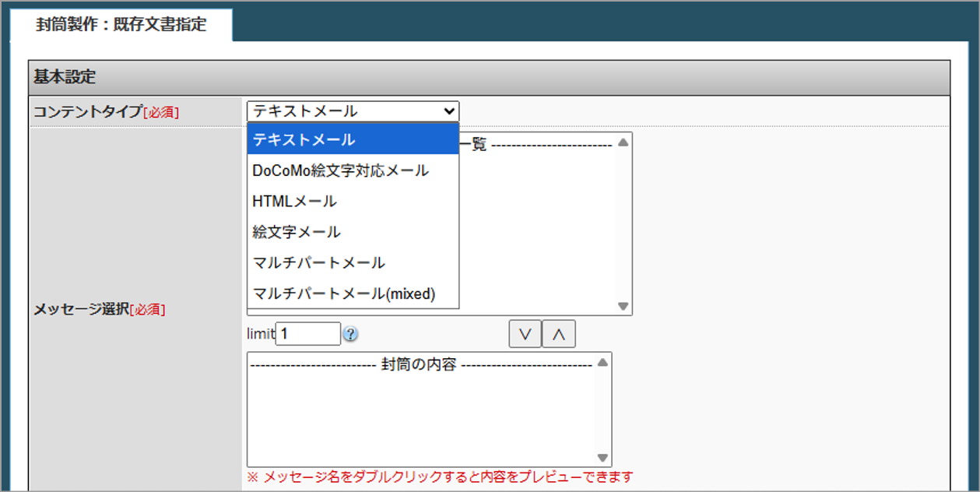The image size is (980, 492).
Task: Click 封筒の内容 box scrollbar down arrow
Action: point(602,458)
